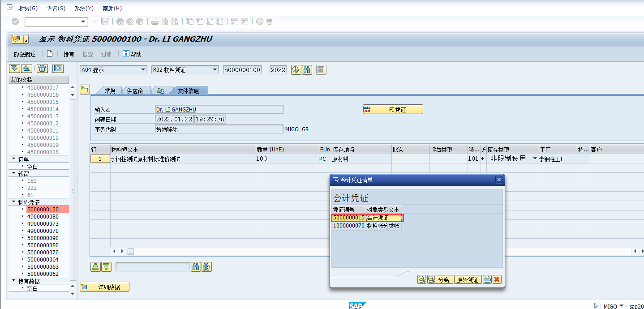Image resolution: width=644 pixels, height=309 pixels.
Task: Click the FI 凭证 button
Action: coord(392,109)
